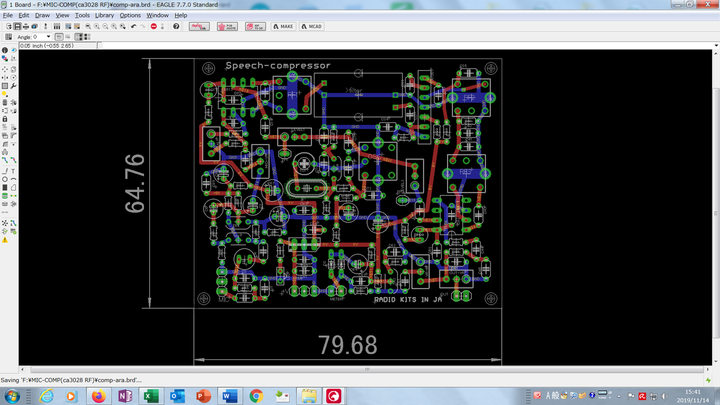The height and width of the screenshot is (405, 720).
Task: Open Help via question mark icon
Action: (177, 26)
